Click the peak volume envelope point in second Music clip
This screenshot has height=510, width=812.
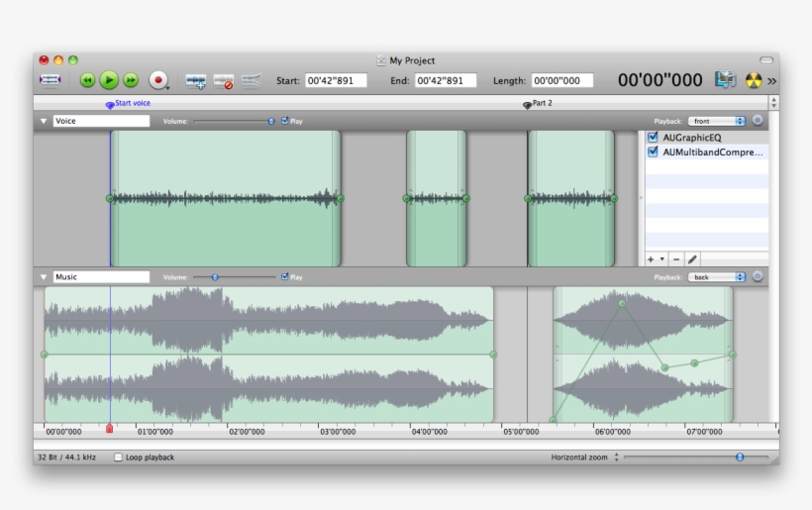[x=622, y=303]
